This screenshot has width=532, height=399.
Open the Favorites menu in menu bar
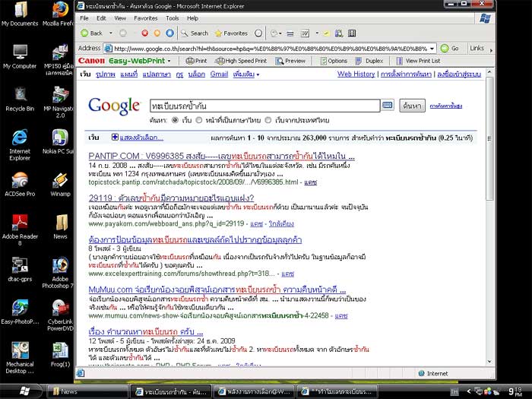click(146, 17)
